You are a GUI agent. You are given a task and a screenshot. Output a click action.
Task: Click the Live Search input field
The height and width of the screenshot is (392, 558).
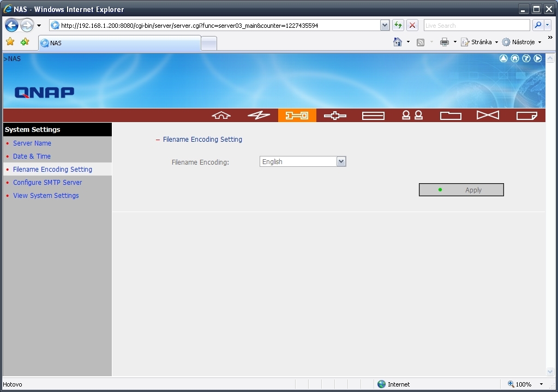point(477,25)
